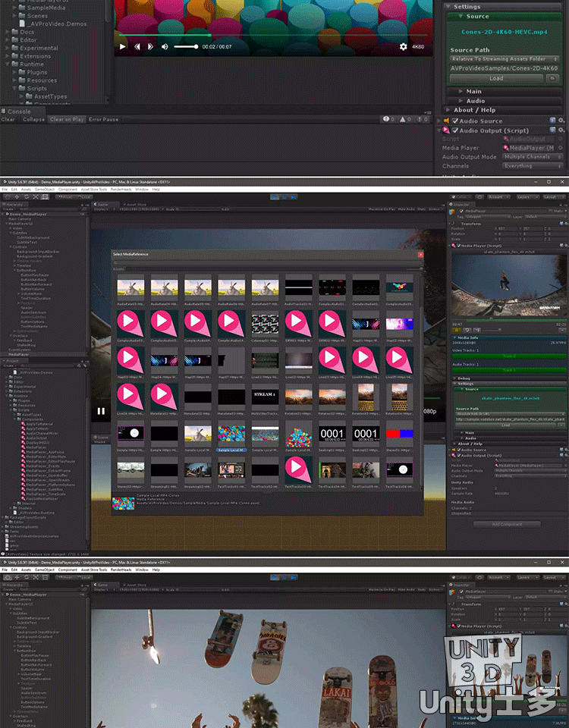Toggle Clear on Play in the Console
Viewport: 569px width, 728px height.
click(x=67, y=119)
